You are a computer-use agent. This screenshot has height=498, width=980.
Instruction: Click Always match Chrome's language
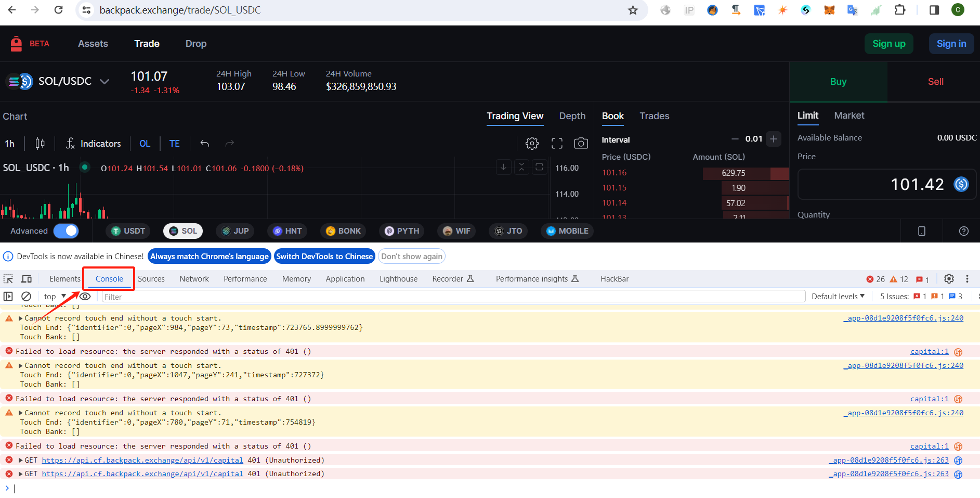(x=210, y=257)
